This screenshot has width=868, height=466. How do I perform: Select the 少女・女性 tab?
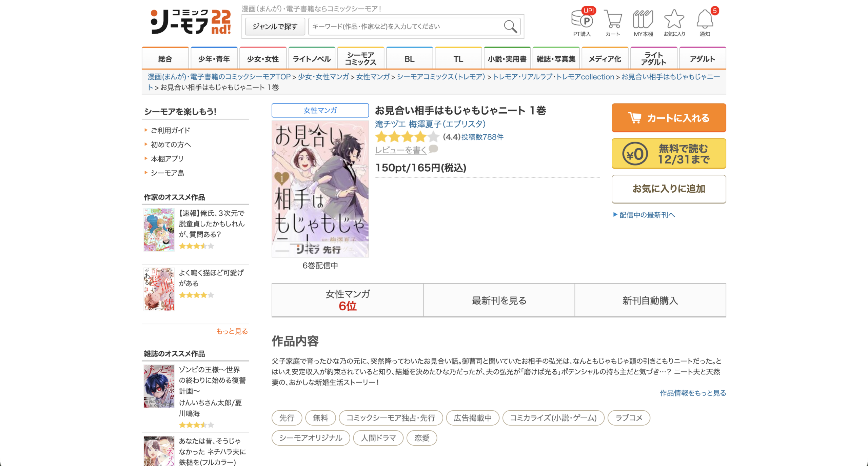(263, 59)
